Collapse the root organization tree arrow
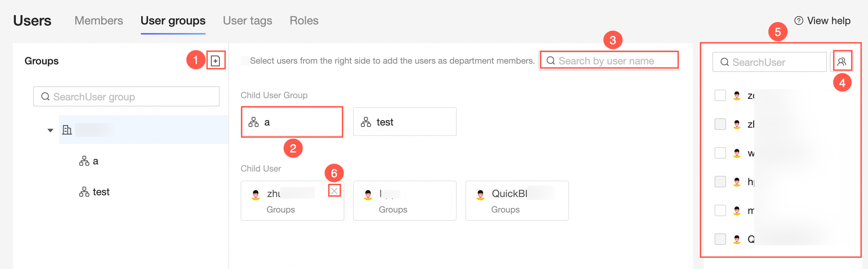868x269 pixels. 50,130
